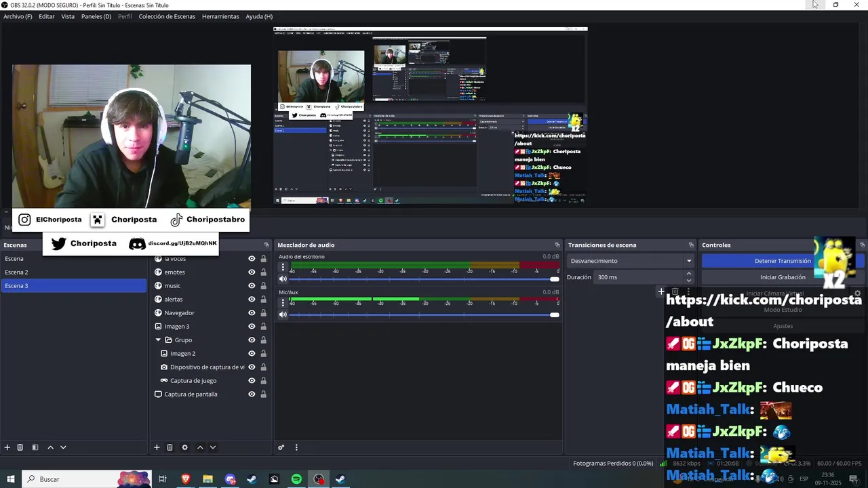The height and width of the screenshot is (488, 868).
Task: Move the selected scene up
Action: click(x=50, y=447)
